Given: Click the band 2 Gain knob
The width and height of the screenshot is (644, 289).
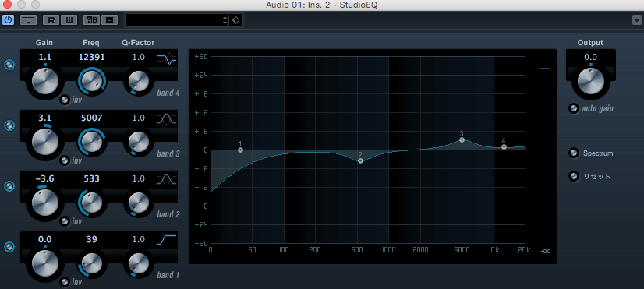Looking at the screenshot, I should [45, 202].
